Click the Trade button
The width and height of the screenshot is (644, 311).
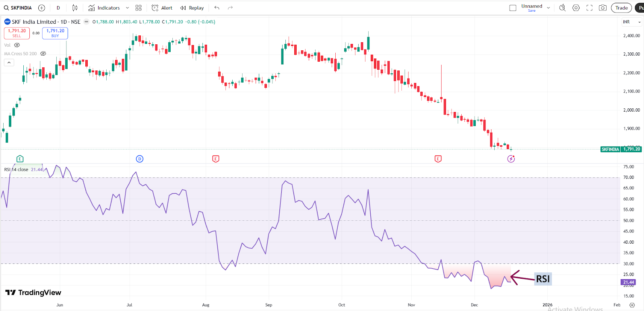621,8
